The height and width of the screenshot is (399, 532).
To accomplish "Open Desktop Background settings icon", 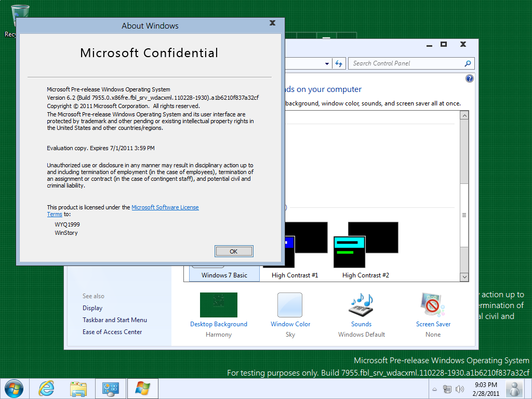I will pyautogui.click(x=218, y=305).
